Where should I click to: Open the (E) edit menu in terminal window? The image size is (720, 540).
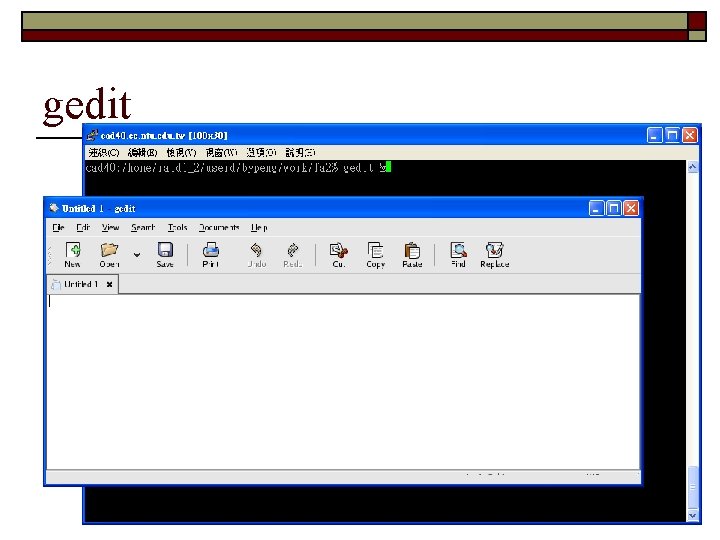pyautogui.click(x=143, y=152)
